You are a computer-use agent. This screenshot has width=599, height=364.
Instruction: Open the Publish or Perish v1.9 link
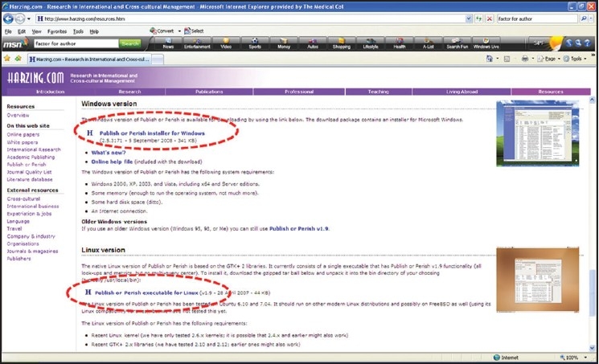click(x=299, y=229)
